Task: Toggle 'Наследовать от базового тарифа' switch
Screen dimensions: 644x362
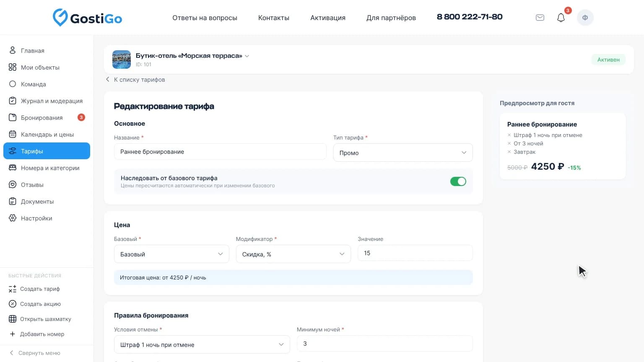Action: point(458,181)
